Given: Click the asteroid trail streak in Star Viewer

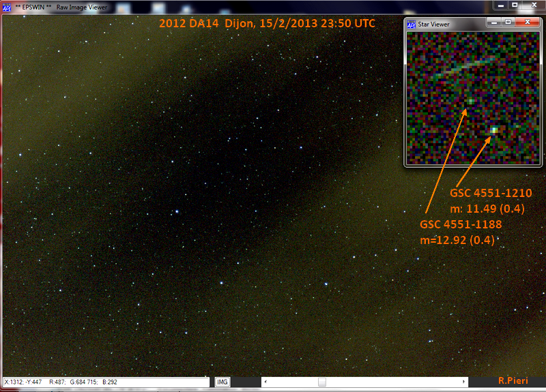Looking at the screenshot, I should click(464, 66).
